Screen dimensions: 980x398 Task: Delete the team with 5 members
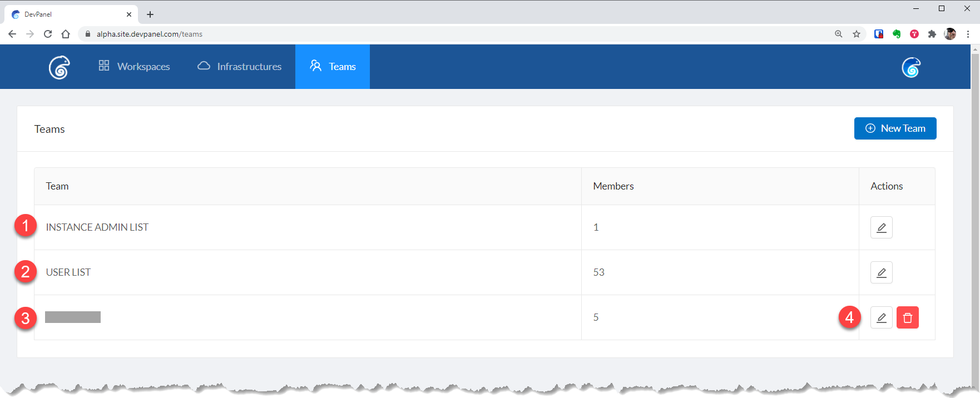click(907, 317)
